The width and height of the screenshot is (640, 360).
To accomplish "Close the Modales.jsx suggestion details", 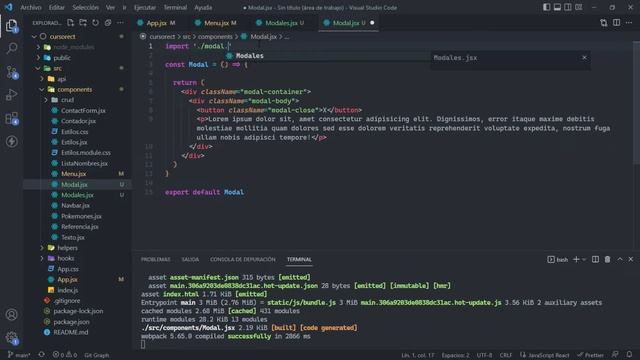I will click(584, 58).
